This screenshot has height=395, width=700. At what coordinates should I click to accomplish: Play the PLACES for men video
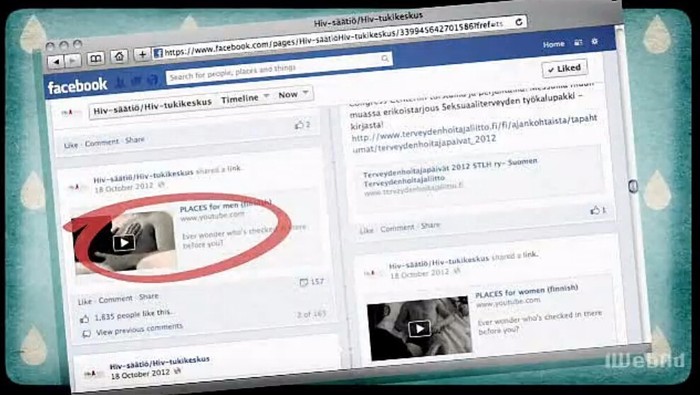[x=124, y=242]
